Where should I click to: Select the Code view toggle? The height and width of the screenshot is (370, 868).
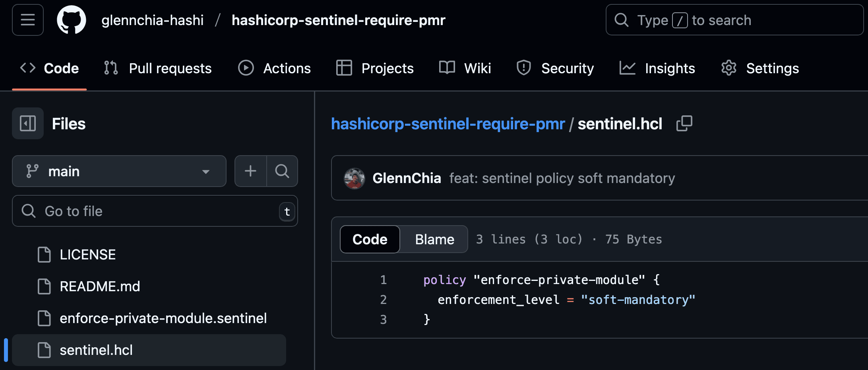coord(369,239)
